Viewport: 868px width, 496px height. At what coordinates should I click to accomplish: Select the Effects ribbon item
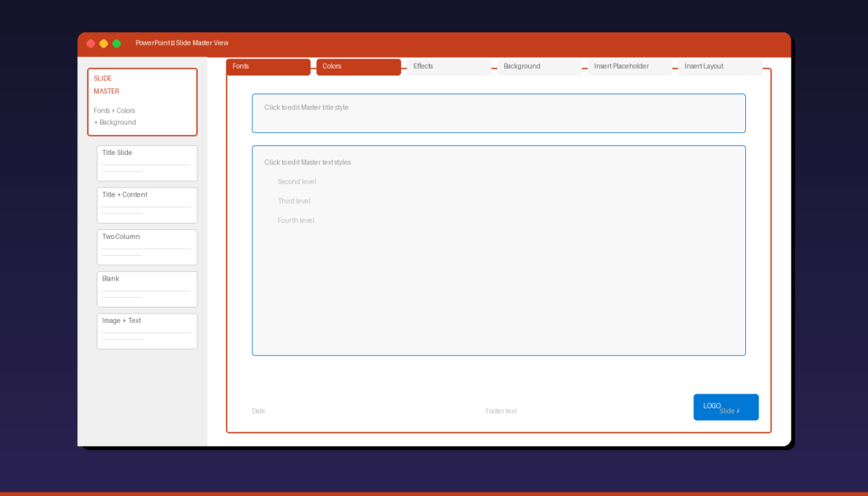point(448,66)
